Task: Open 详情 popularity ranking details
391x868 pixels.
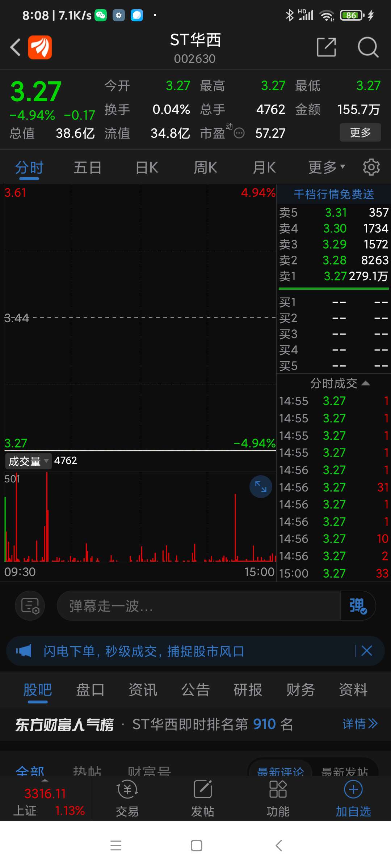Action: point(360,724)
